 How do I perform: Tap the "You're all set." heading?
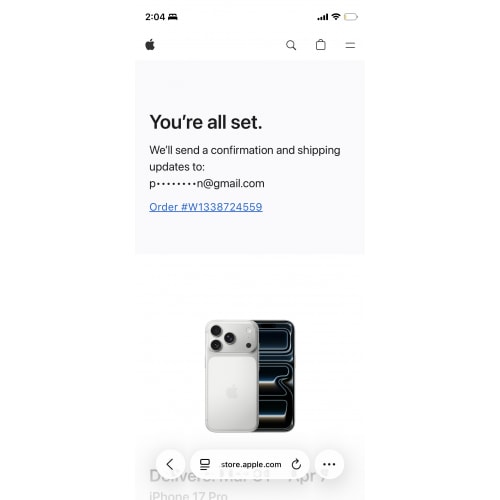206,122
